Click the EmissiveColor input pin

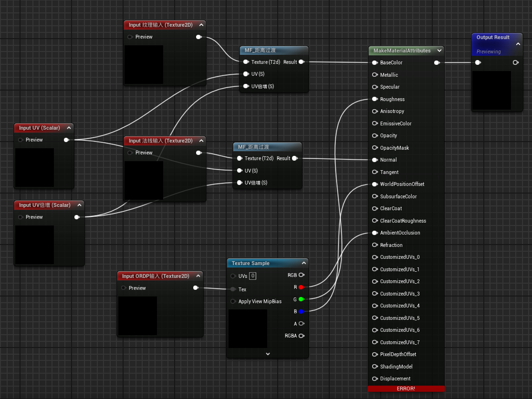(375, 123)
